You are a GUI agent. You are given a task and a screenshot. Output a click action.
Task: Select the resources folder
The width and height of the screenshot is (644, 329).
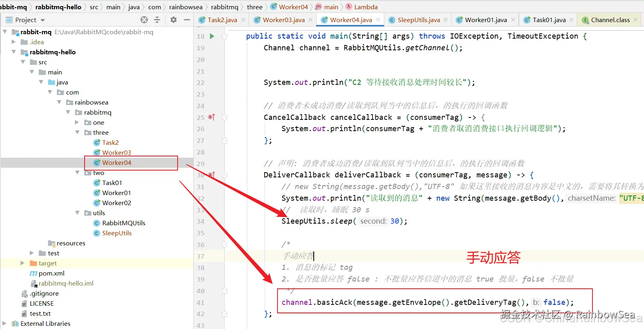pos(71,243)
